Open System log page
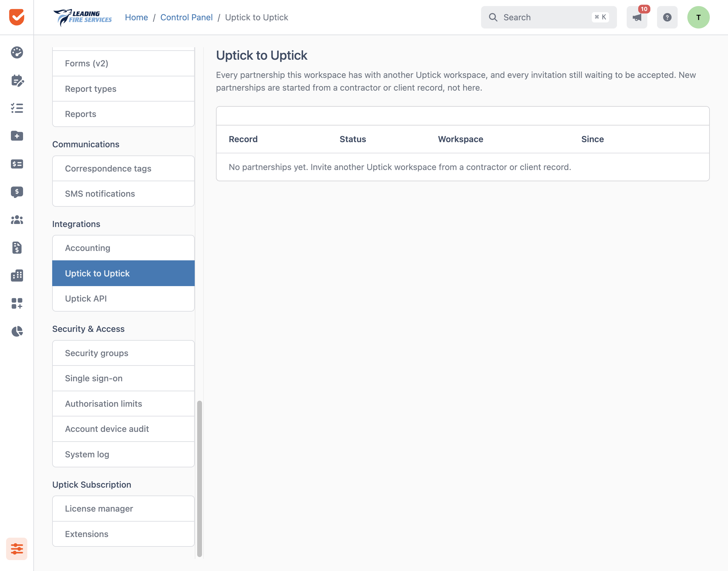This screenshot has width=728, height=571. (123, 454)
